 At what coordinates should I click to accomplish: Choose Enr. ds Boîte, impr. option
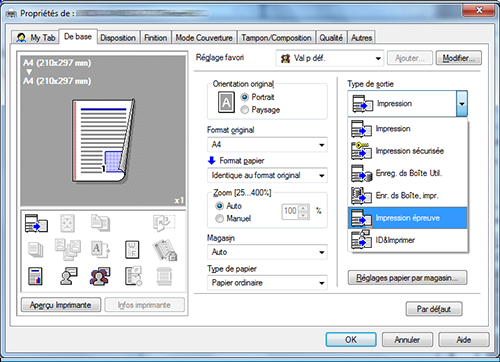coord(408,195)
